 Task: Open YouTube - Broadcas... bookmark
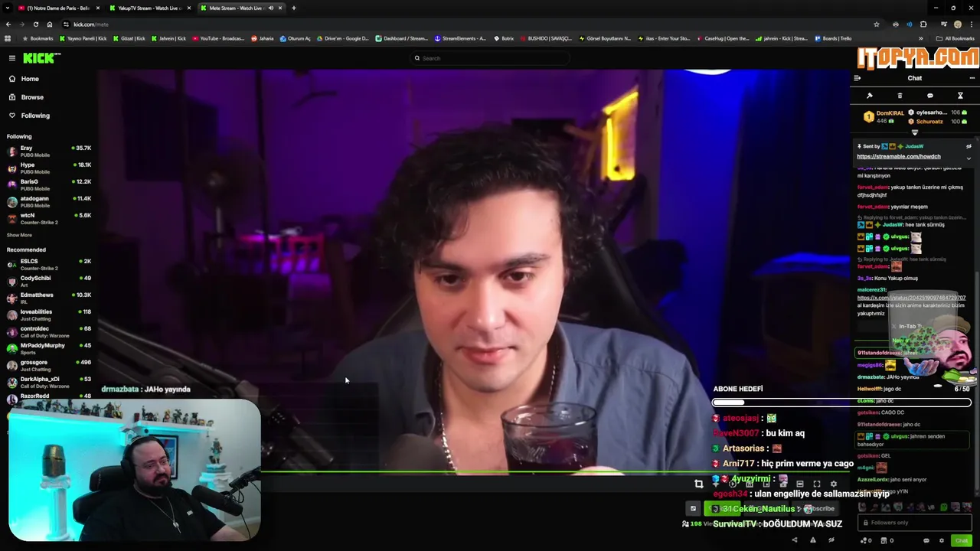[218, 38]
